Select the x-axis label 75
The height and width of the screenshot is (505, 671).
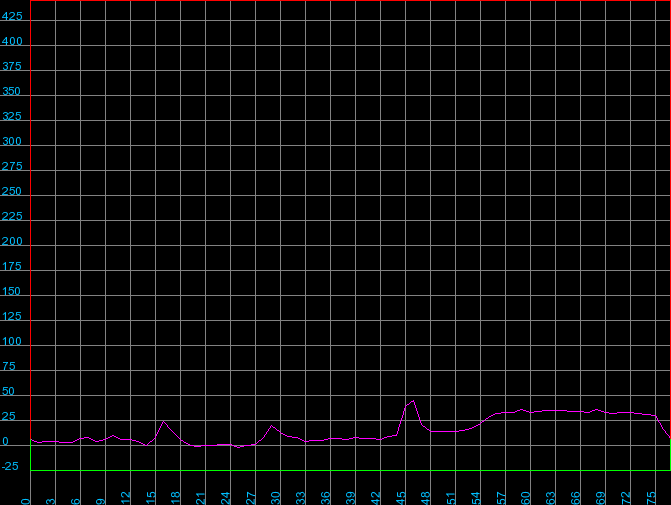(x=651, y=497)
